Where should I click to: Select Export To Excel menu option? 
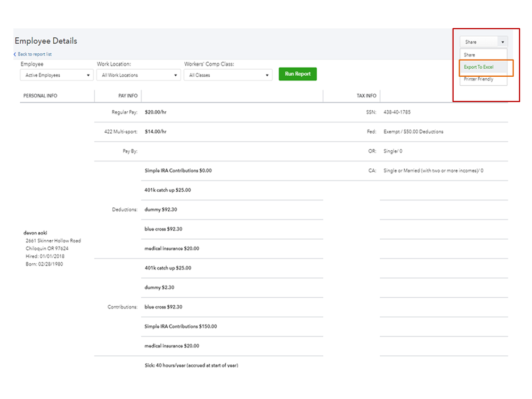pyautogui.click(x=479, y=67)
